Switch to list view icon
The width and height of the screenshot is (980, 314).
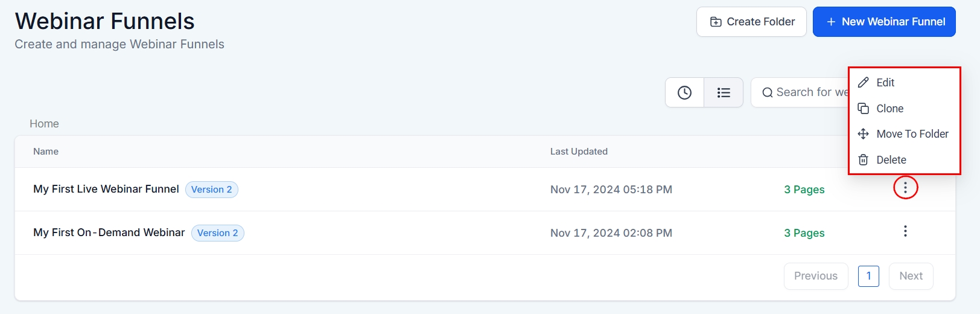click(x=724, y=92)
